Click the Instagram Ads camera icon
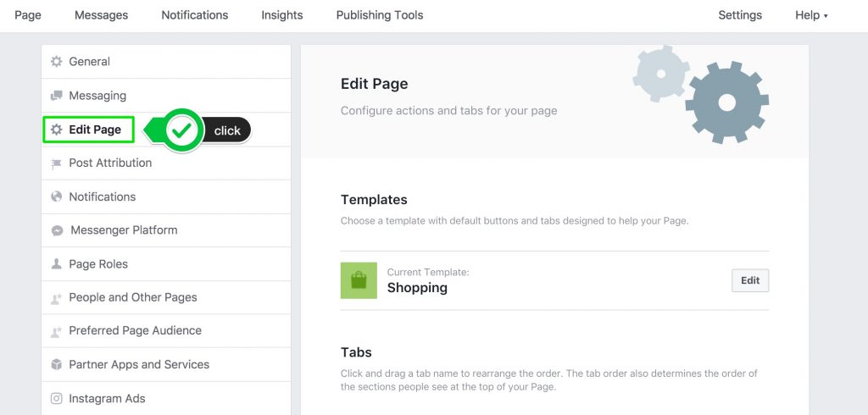This screenshot has width=868, height=415. point(57,398)
